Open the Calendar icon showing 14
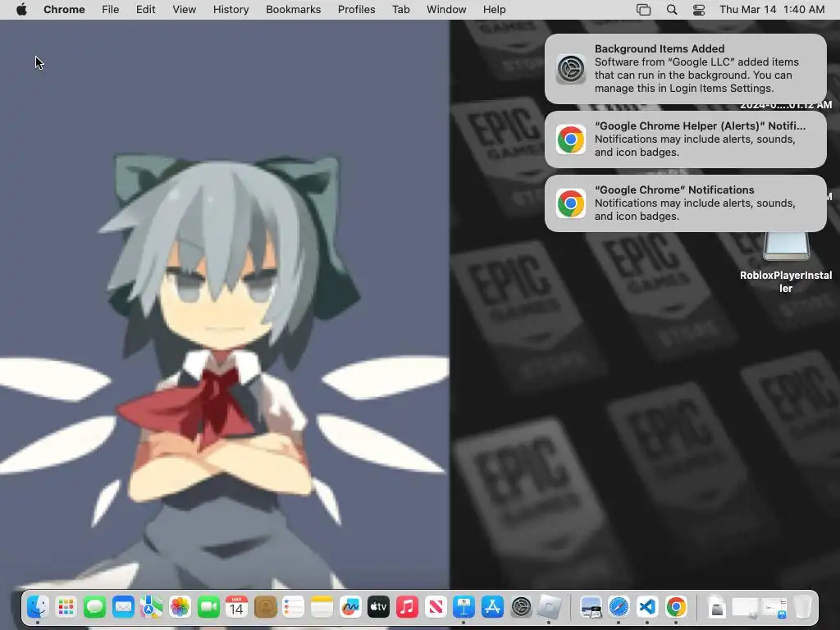The image size is (840, 630). [x=237, y=607]
